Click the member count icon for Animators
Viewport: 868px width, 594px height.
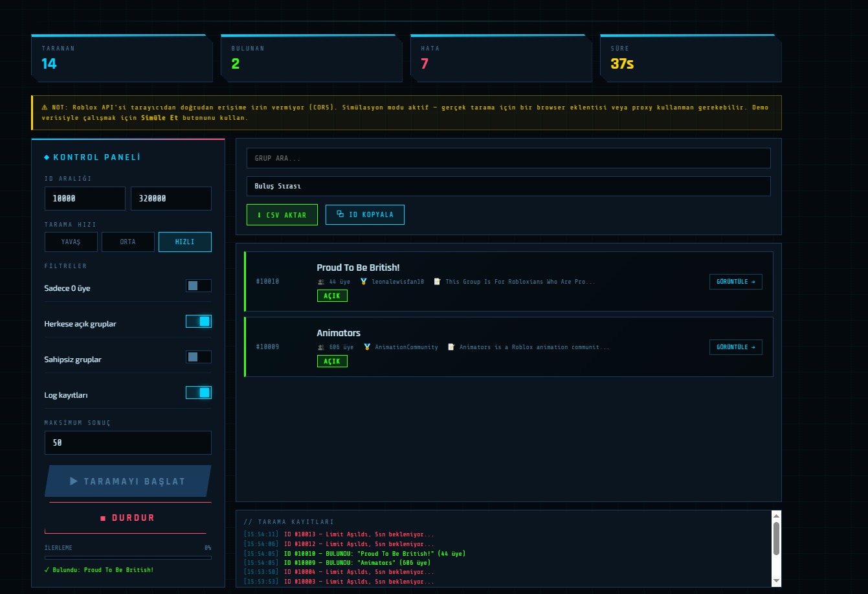pos(321,347)
